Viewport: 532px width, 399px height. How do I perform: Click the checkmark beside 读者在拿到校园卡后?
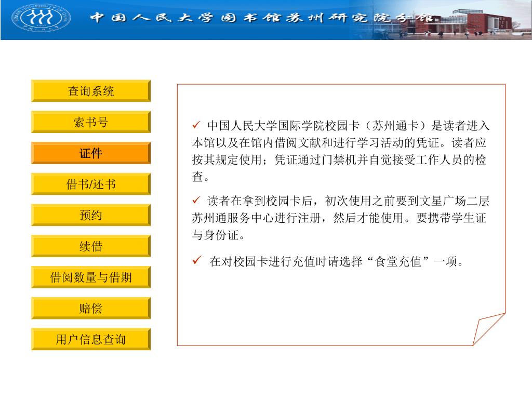click(x=196, y=200)
